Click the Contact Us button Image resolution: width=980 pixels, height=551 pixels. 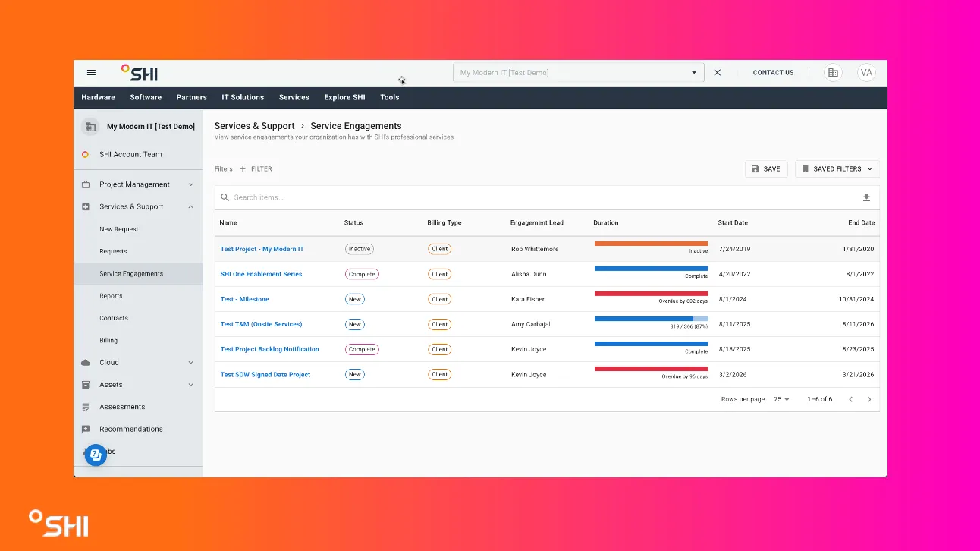(773, 73)
